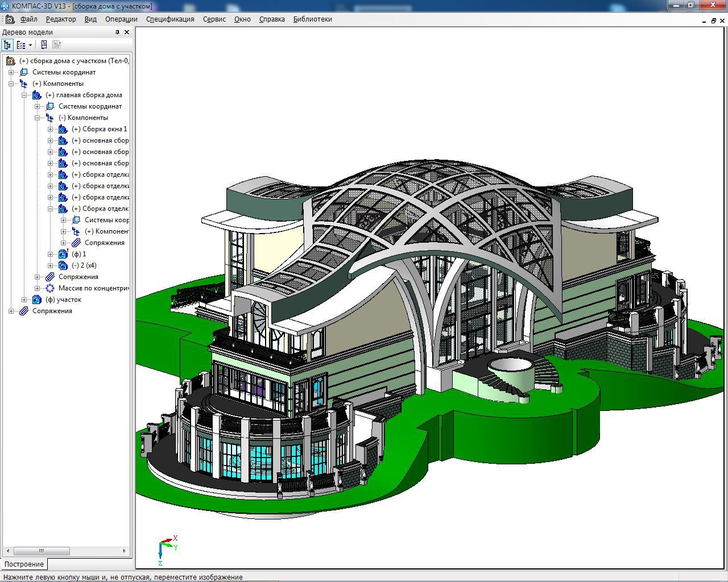Collapse the 'Сборка отделк' expanded node
The width and height of the screenshot is (728, 582).
pyautogui.click(x=50, y=209)
